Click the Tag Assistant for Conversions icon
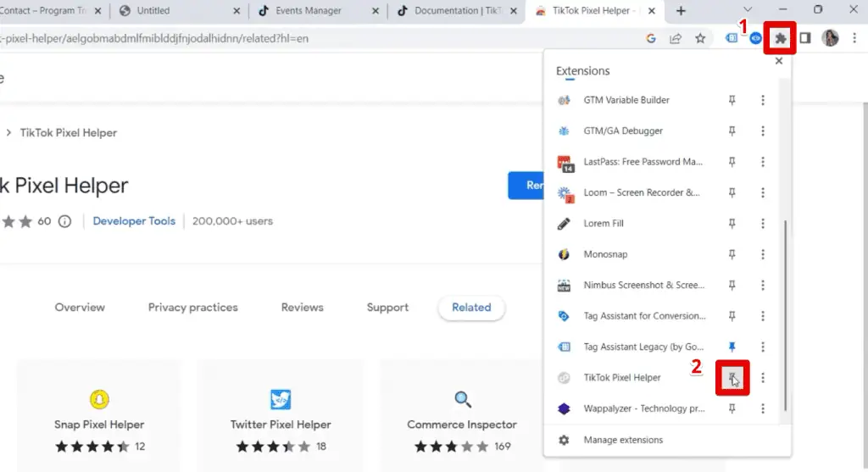The height and width of the screenshot is (472, 868). [x=564, y=316]
